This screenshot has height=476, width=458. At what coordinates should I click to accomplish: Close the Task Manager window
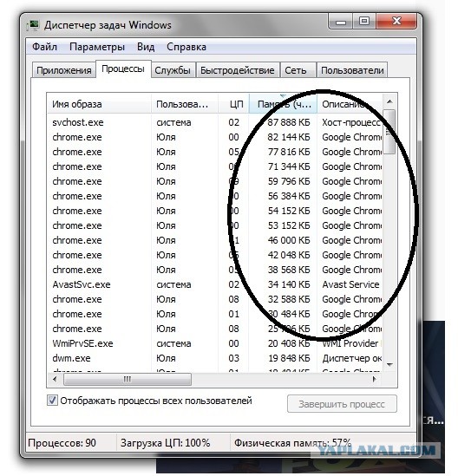396,23
